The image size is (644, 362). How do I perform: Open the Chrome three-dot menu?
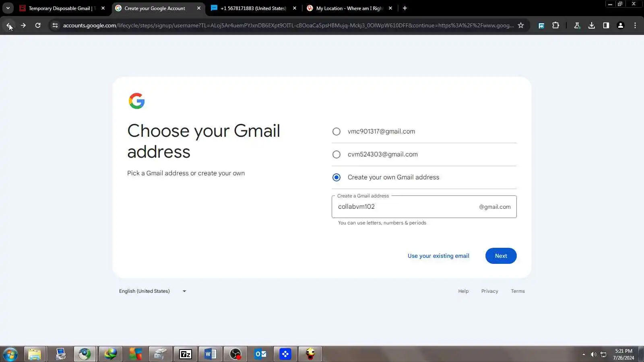pos(635,25)
